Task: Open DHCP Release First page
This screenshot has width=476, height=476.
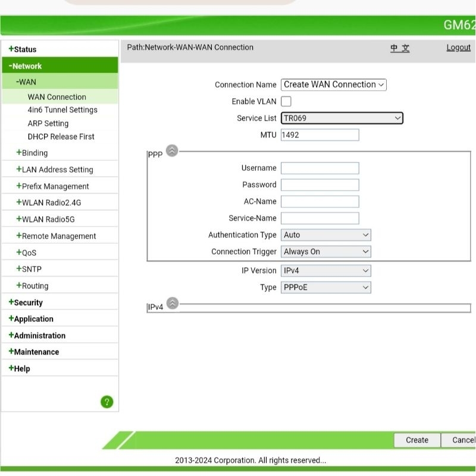Action: click(x=61, y=137)
